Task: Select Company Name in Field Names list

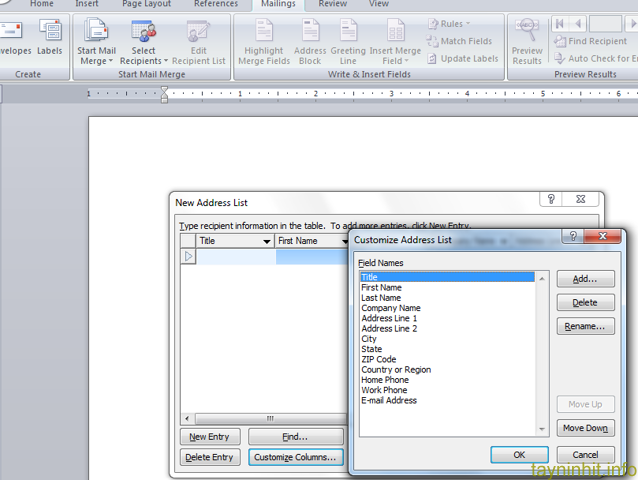Action: click(x=391, y=308)
